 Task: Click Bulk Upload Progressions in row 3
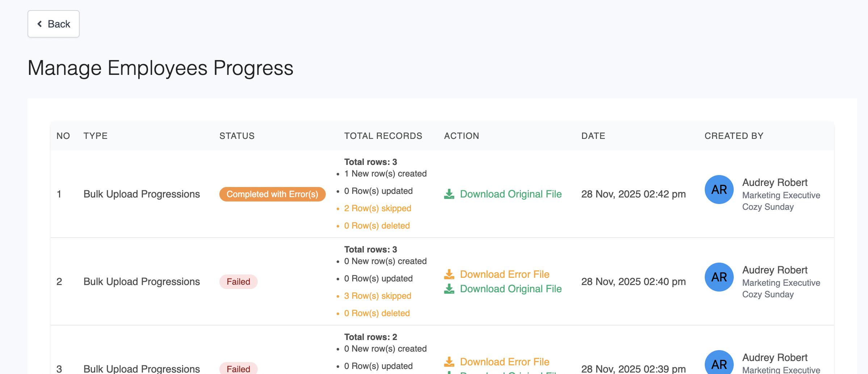click(x=142, y=369)
